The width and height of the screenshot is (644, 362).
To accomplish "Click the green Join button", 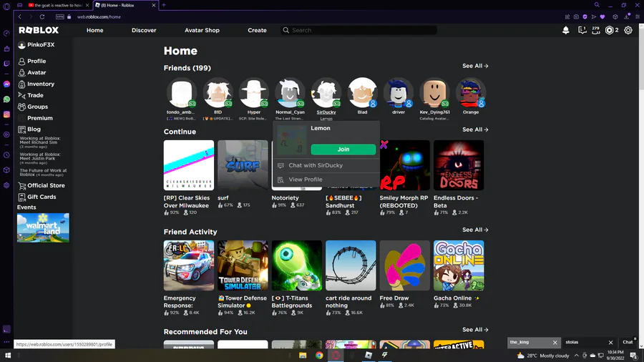I will click(343, 150).
